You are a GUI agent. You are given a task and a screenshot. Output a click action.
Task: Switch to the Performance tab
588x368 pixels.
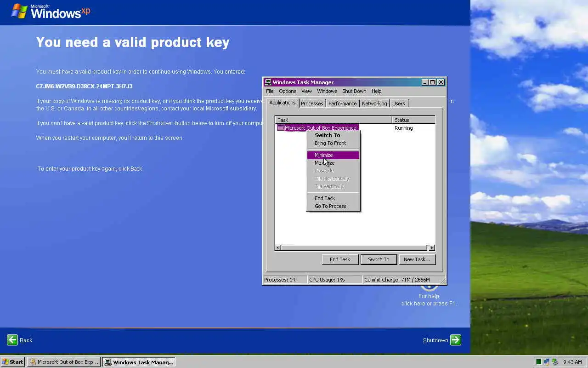(x=342, y=103)
